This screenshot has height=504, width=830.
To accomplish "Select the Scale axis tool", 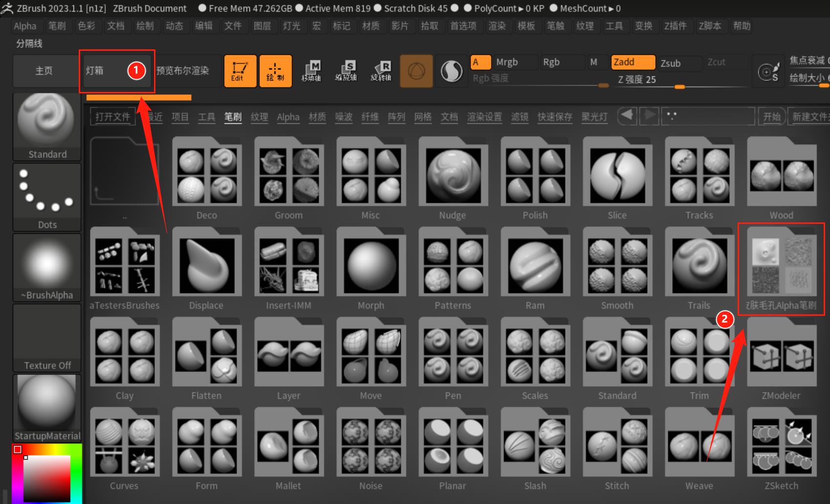I will 346,71.
